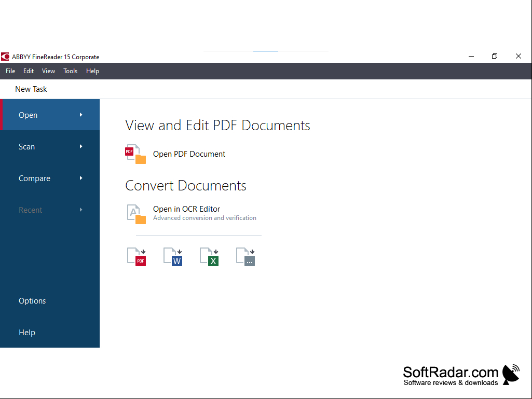Click the Convert to other formats icon
Image resolution: width=532 pixels, height=399 pixels.
pos(245,257)
